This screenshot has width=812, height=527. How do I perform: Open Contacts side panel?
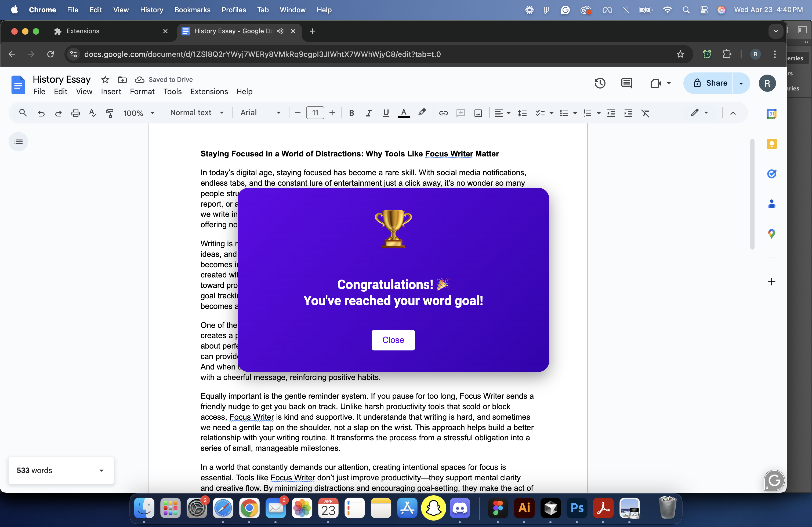pyautogui.click(x=771, y=204)
